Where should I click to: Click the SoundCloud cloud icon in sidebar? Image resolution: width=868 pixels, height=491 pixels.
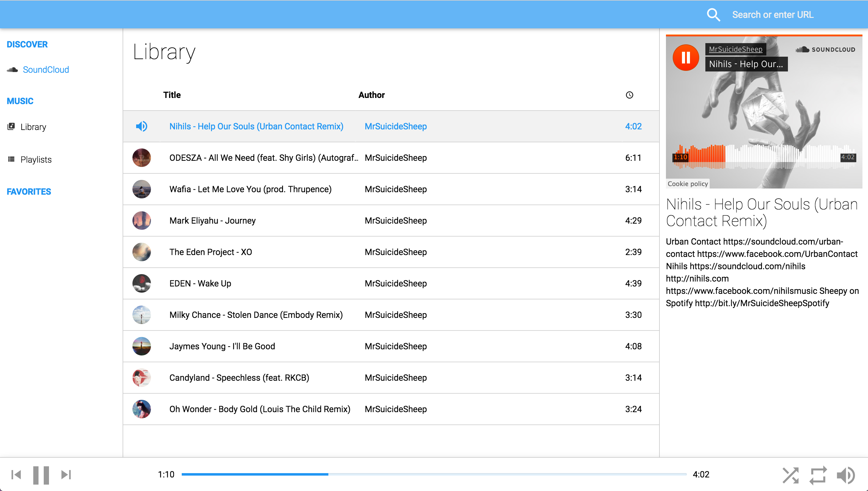[13, 70]
